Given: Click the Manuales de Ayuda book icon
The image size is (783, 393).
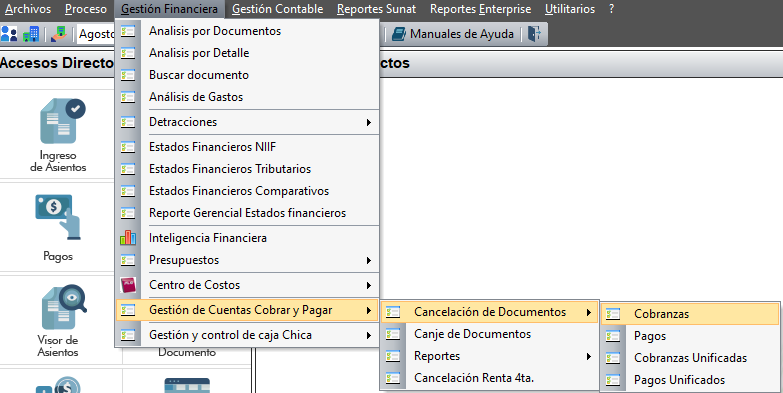Looking at the screenshot, I should [x=398, y=34].
